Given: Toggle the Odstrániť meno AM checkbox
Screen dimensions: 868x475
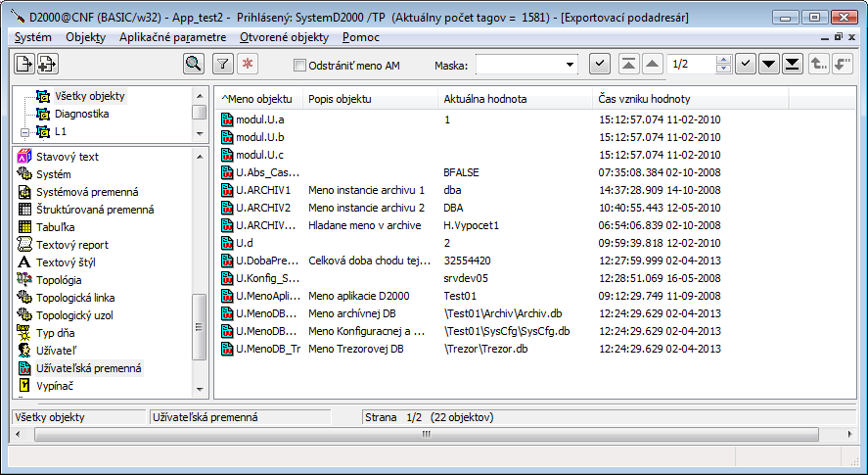Looking at the screenshot, I should pos(300,66).
